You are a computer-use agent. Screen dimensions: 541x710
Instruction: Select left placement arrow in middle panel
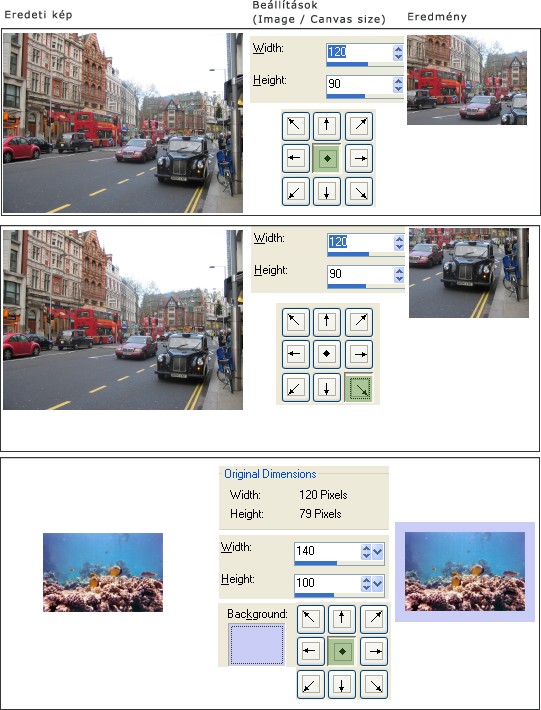click(296, 354)
